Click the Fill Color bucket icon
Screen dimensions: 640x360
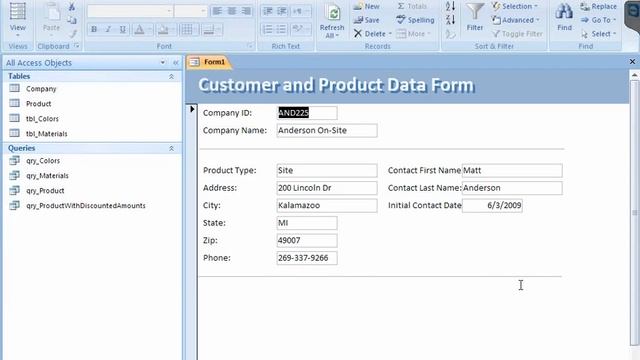(x=163, y=29)
